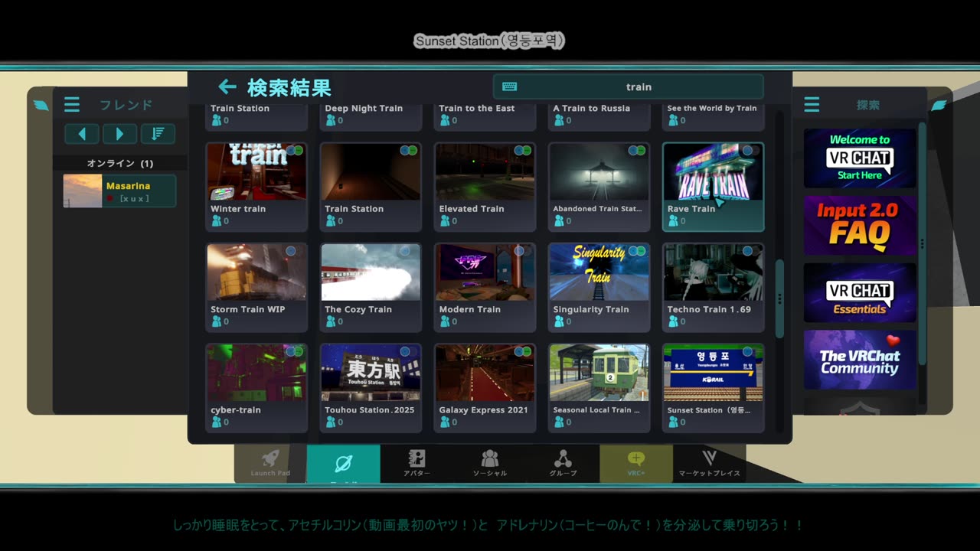
Task: Open VRChat Essentials banner
Action: point(860,292)
